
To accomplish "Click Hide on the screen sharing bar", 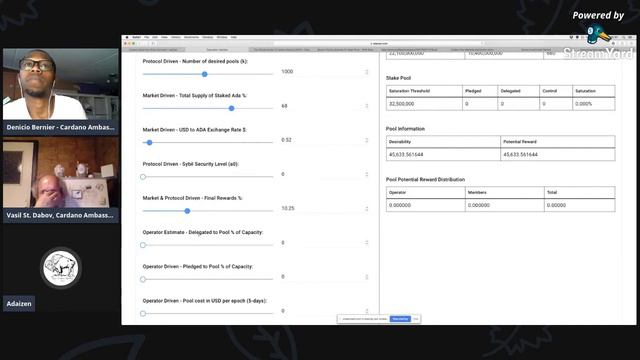I will (416, 319).
